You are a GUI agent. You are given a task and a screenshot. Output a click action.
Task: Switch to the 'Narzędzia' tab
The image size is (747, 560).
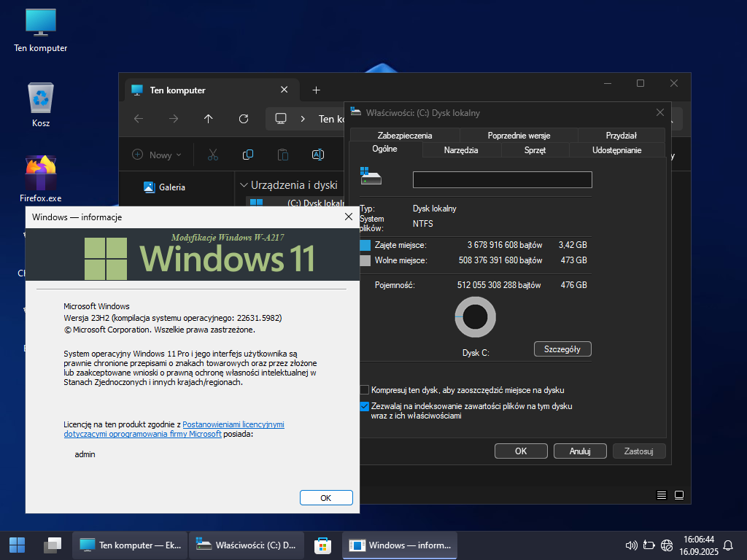pyautogui.click(x=461, y=150)
